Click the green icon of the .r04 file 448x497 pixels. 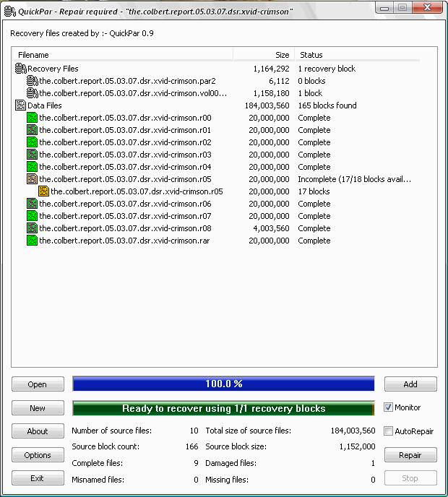(x=32, y=167)
